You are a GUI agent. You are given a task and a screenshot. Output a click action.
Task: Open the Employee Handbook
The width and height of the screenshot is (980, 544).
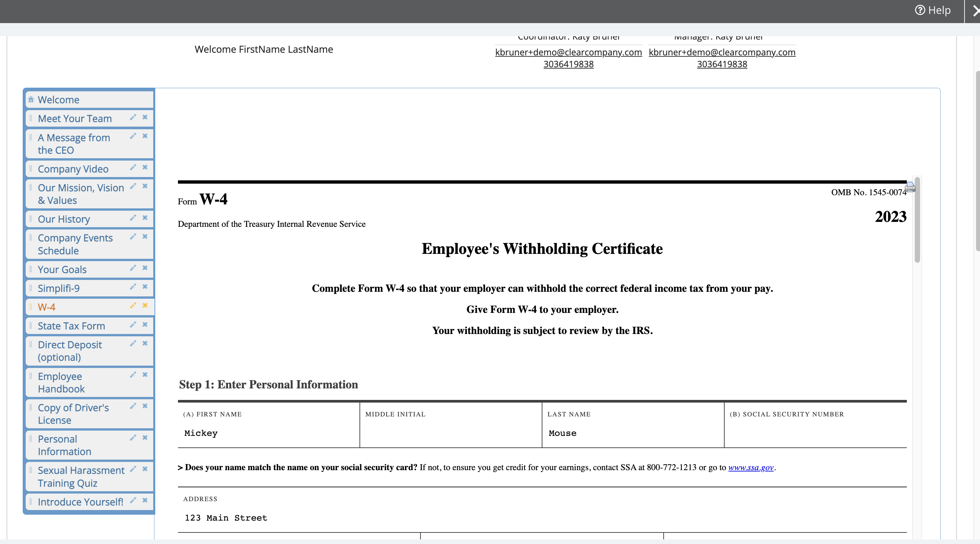(x=61, y=382)
